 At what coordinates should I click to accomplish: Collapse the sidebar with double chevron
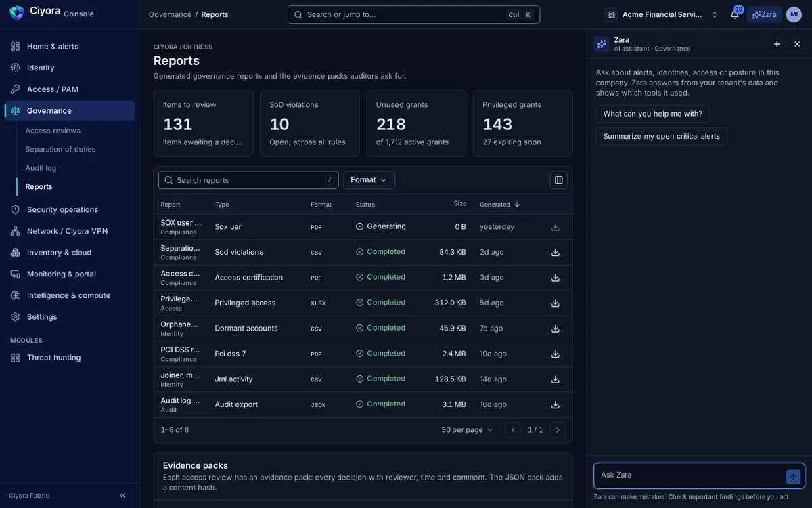(x=122, y=496)
